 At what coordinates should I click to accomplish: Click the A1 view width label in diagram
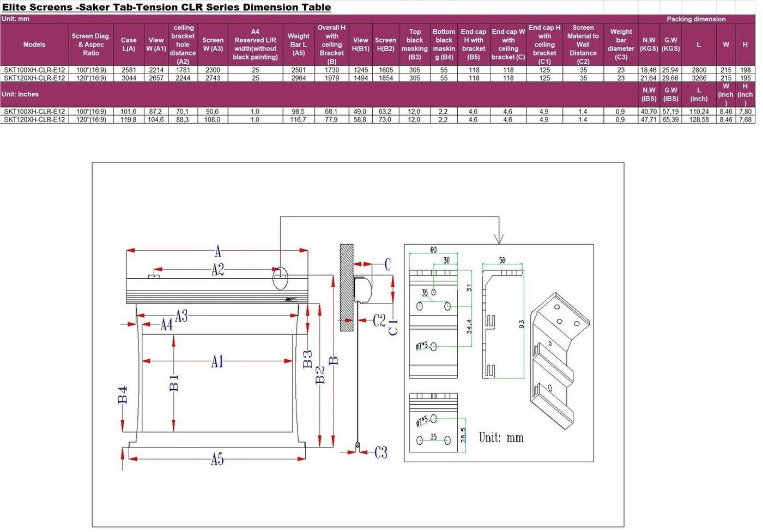217,361
